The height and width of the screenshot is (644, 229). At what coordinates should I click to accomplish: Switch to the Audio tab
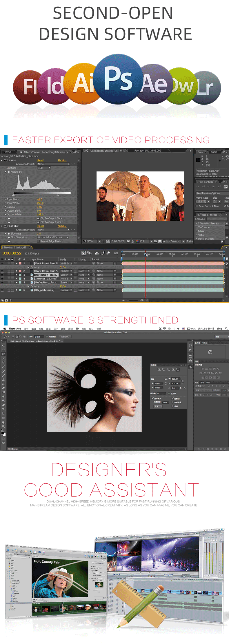coord(214,152)
